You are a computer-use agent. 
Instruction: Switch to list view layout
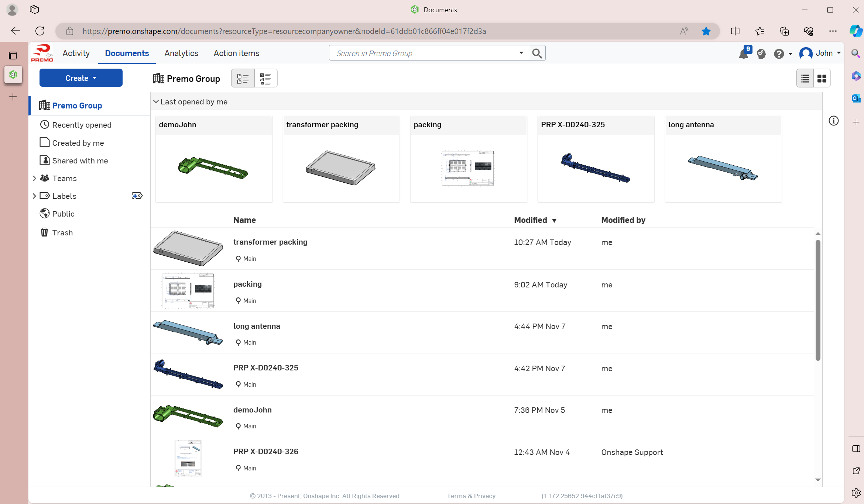(x=805, y=78)
